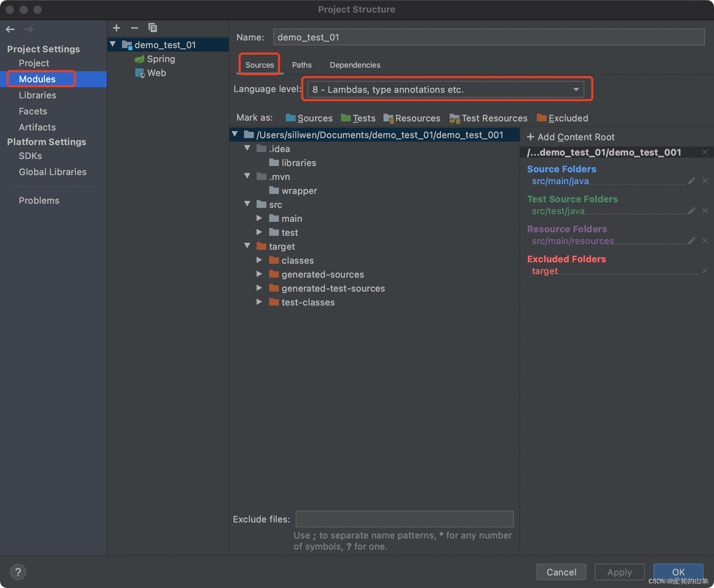Remove src/test/java test source folder
This screenshot has height=588, width=714.
(x=705, y=211)
